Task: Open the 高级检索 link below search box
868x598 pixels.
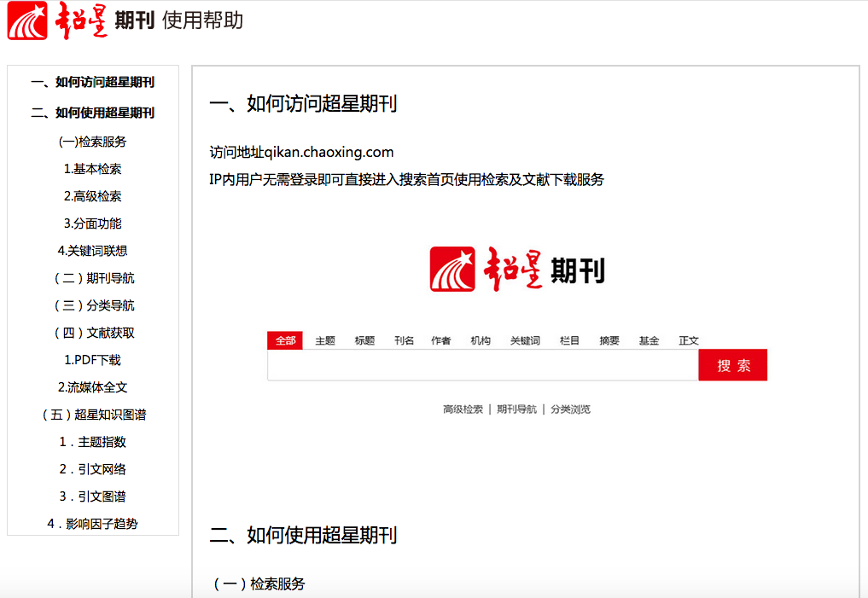Action: pos(463,409)
